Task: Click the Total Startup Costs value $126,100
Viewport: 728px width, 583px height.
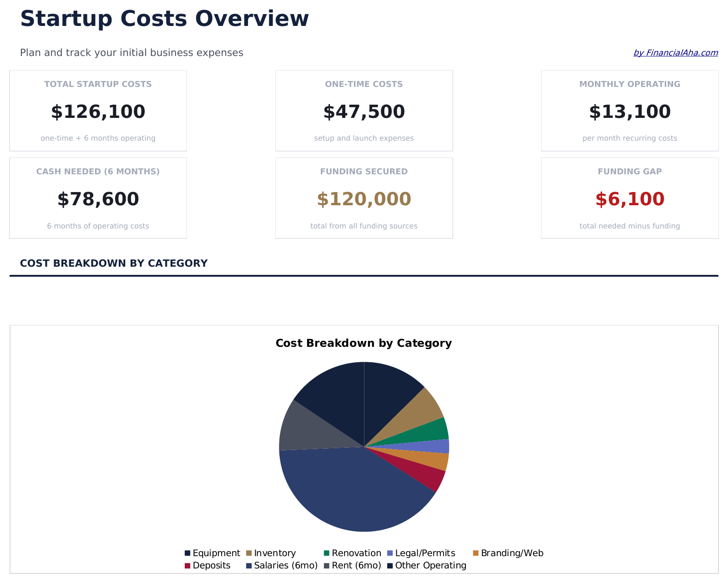Action: pos(98,112)
